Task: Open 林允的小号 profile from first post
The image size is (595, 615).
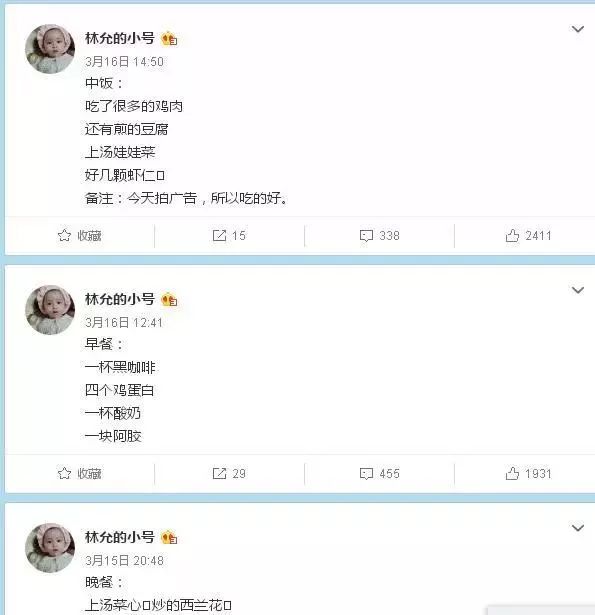Action: 120,38
